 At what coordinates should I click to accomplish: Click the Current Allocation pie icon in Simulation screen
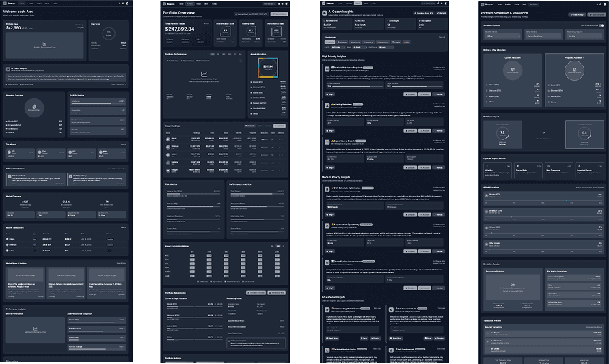(513, 70)
